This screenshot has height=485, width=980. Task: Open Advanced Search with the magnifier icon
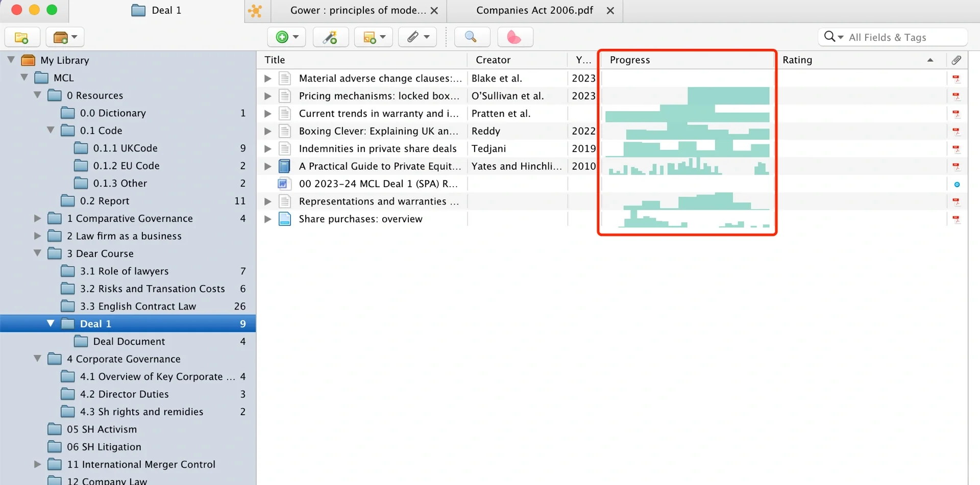click(472, 37)
